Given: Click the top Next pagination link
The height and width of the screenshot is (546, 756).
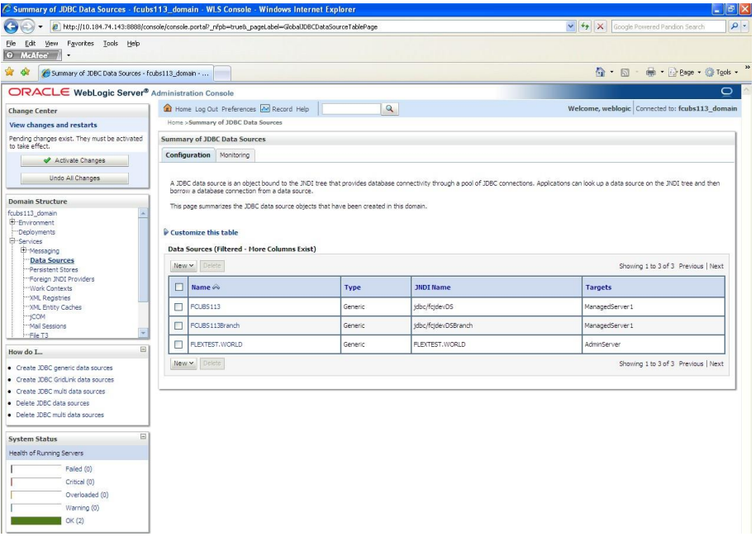Looking at the screenshot, I should coord(716,266).
